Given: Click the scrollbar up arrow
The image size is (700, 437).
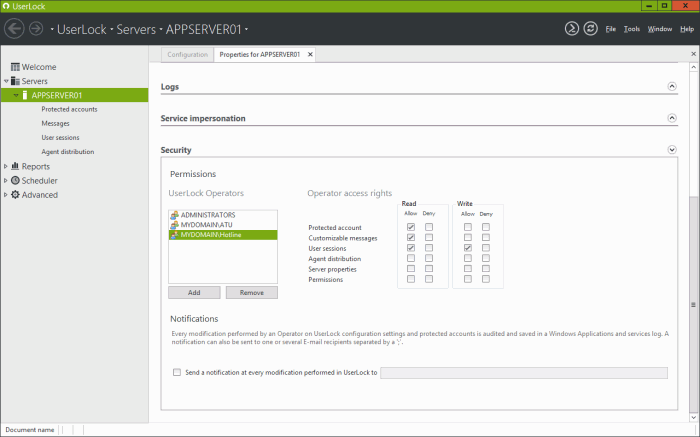Looking at the screenshot, I should (693, 67).
